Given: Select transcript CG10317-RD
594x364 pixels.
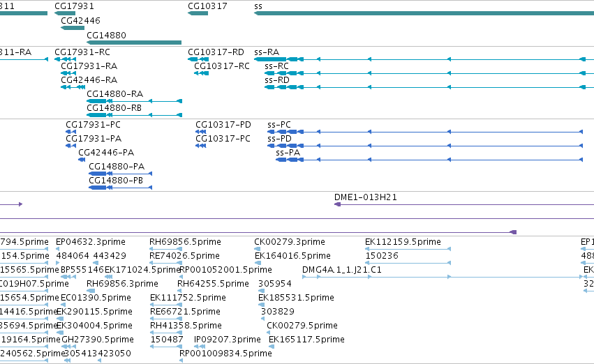Looking at the screenshot, I should 216,52.
